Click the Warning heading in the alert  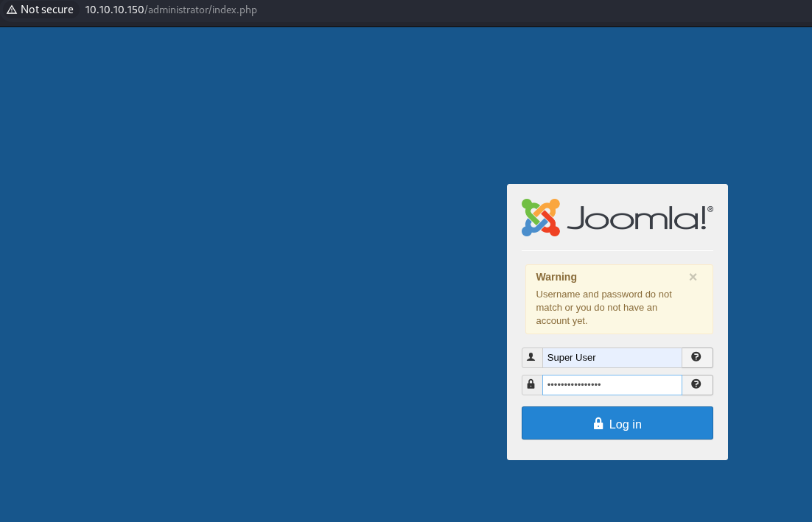point(556,277)
